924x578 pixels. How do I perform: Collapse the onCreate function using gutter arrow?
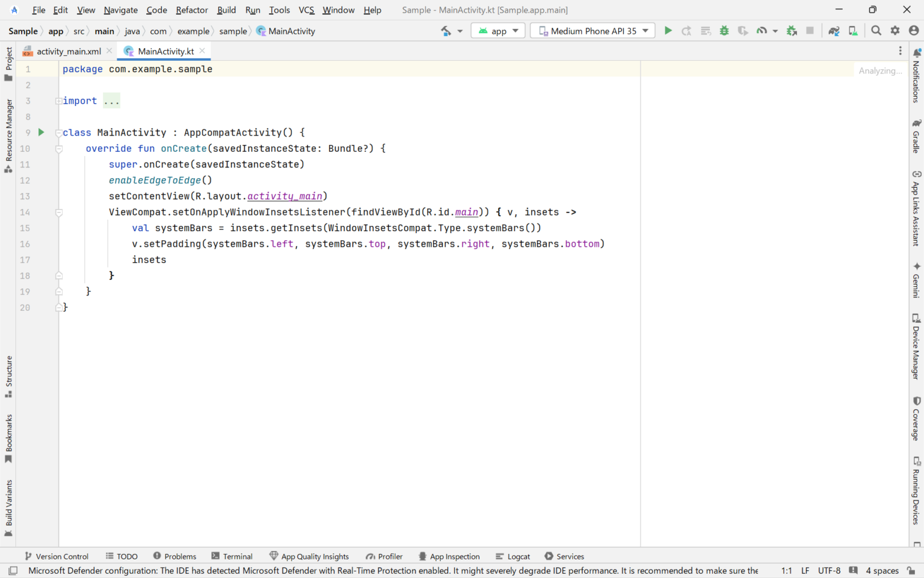pyautogui.click(x=58, y=148)
